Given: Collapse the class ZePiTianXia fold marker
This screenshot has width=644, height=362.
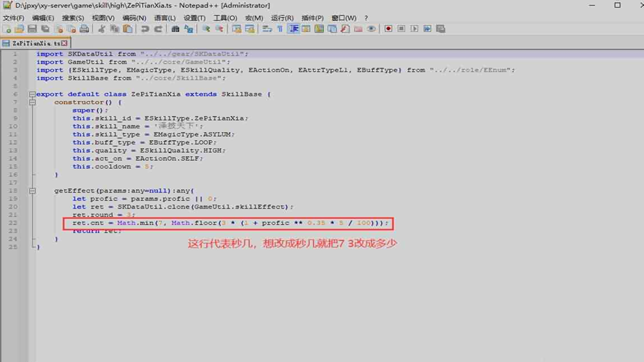Looking at the screenshot, I should (x=32, y=95).
